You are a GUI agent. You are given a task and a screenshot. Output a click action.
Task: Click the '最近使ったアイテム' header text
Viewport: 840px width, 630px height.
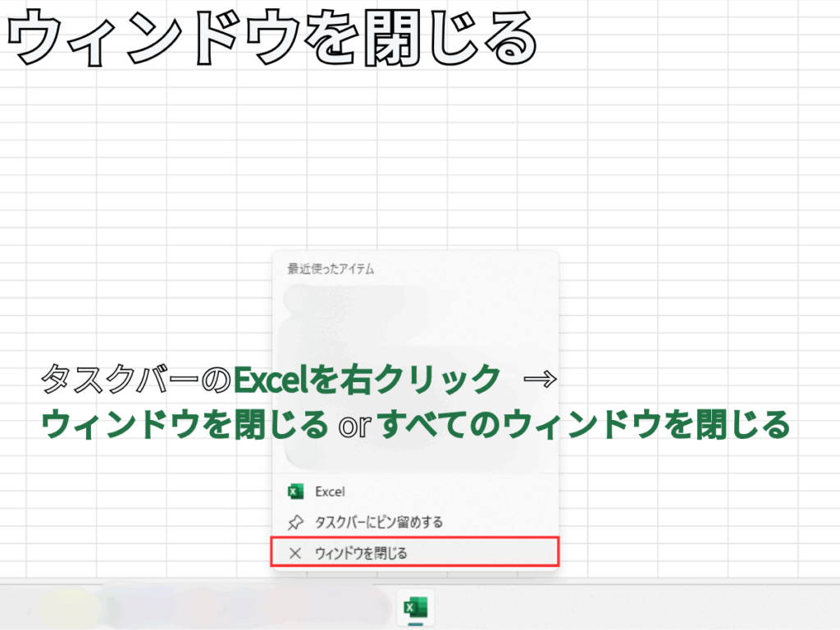coord(331,269)
